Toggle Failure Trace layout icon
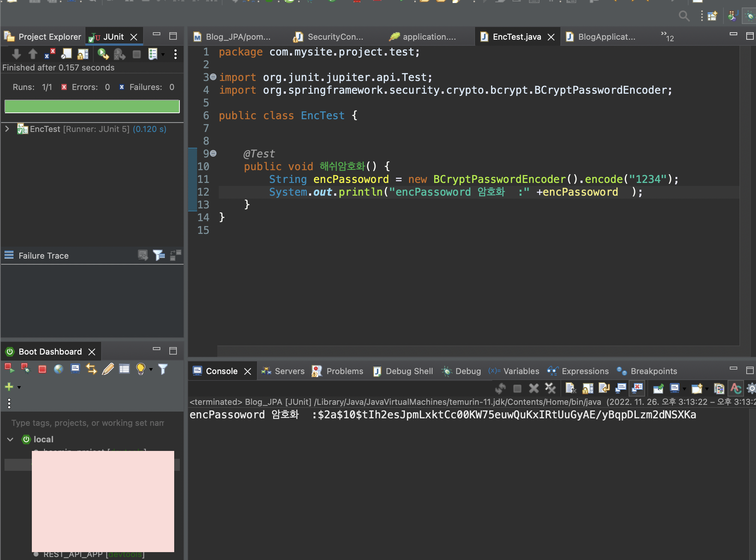 click(x=175, y=255)
